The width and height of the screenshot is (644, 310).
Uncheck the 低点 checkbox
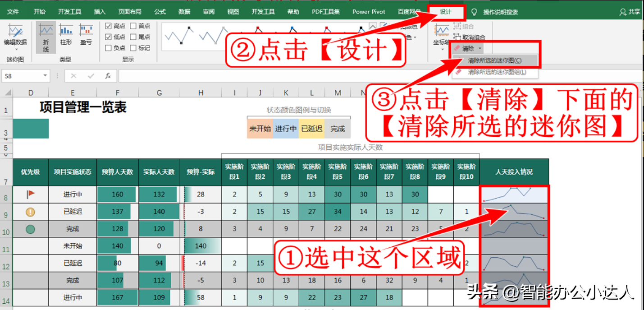click(108, 37)
